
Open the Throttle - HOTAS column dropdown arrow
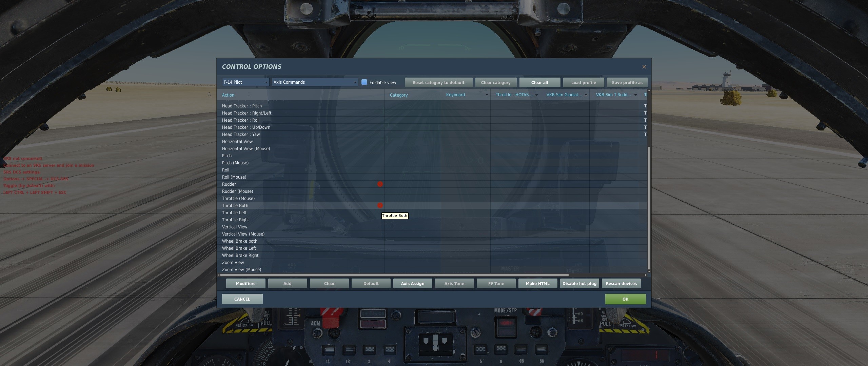[536, 95]
